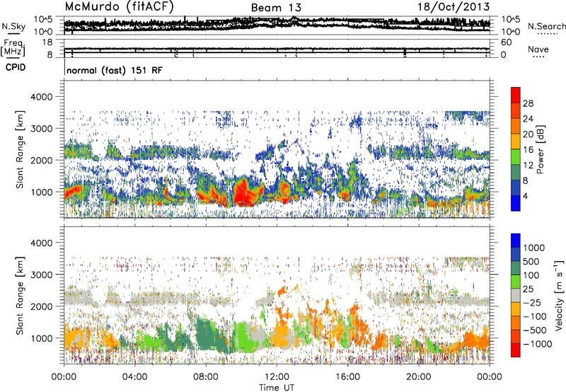Click the "Power [dB]" colorbar title

(x=540, y=149)
